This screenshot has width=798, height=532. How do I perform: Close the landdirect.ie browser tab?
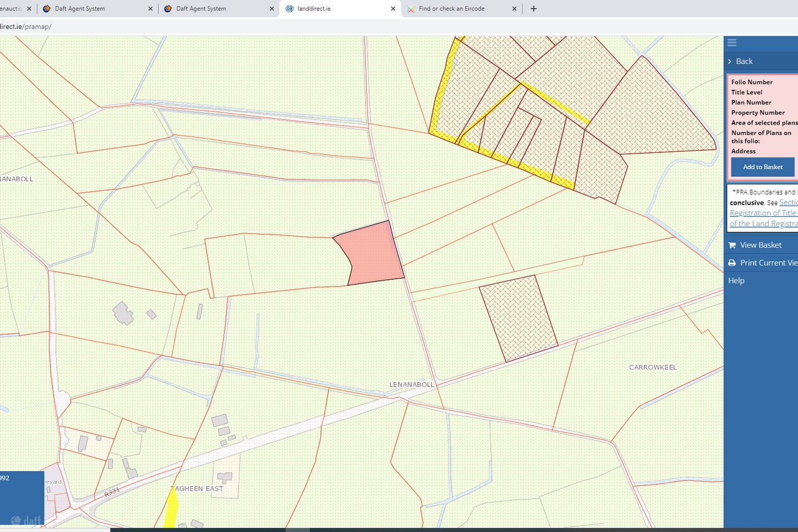[393, 9]
